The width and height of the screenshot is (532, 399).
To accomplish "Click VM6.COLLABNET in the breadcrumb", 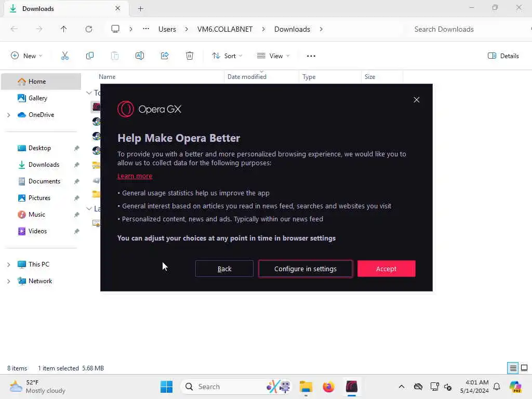I will coord(225,29).
